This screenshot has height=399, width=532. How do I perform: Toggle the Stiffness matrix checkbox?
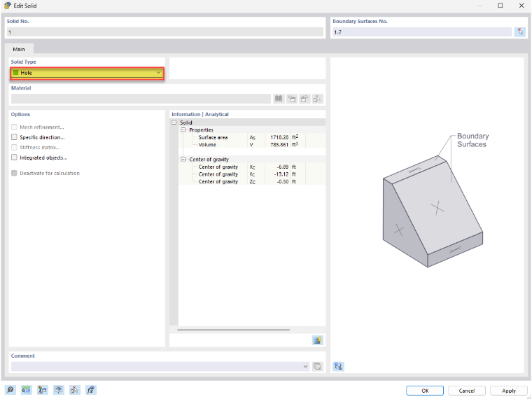pyautogui.click(x=14, y=147)
